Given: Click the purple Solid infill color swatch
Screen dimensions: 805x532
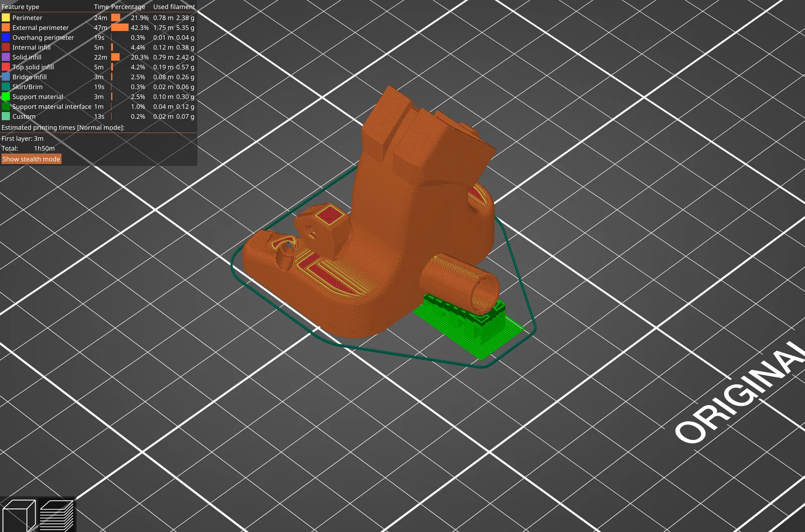Looking at the screenshot, I should point(6,57).
